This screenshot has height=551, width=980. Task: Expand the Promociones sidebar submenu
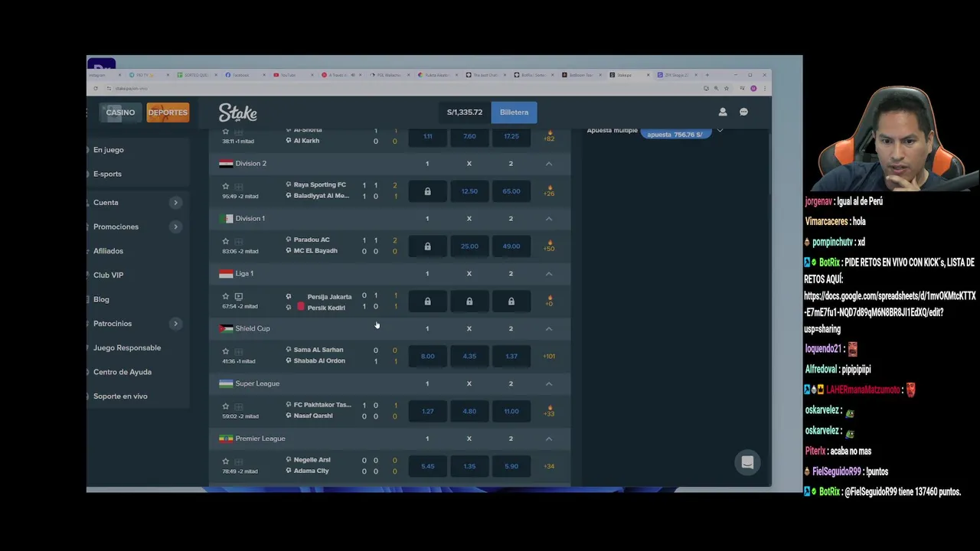coord(175,227)
